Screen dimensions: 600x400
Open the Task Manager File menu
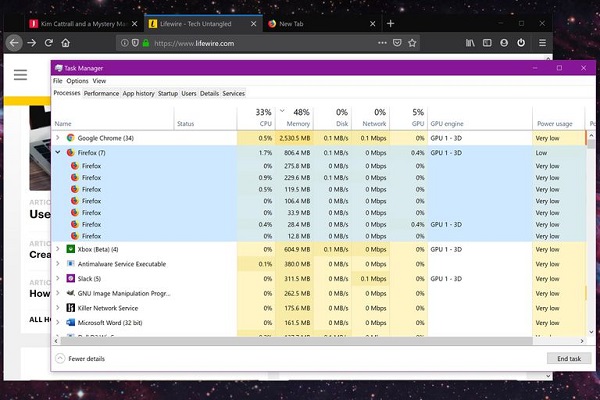[57, 81]
